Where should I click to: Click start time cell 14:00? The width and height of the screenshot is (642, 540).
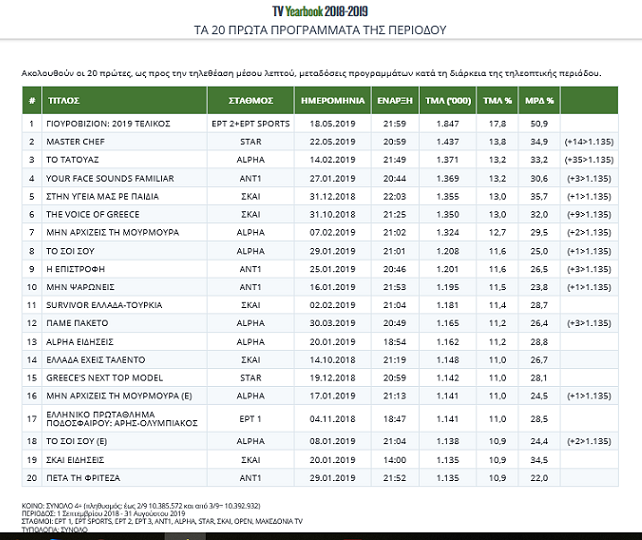(x=395, y=460)
